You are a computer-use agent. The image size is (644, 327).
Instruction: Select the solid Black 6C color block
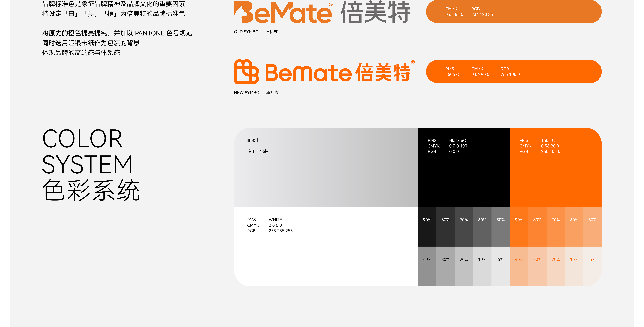[x=464, y=167]
